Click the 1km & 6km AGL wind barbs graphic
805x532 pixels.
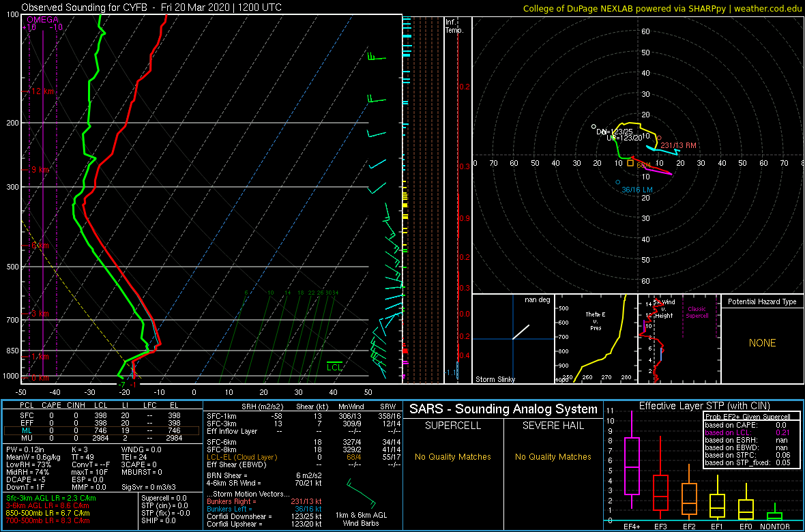[x=362, y=494]
